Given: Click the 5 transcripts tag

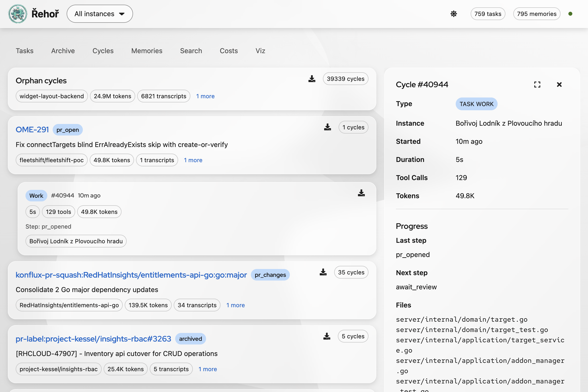Looking at the screenshot, I should 171,369.
